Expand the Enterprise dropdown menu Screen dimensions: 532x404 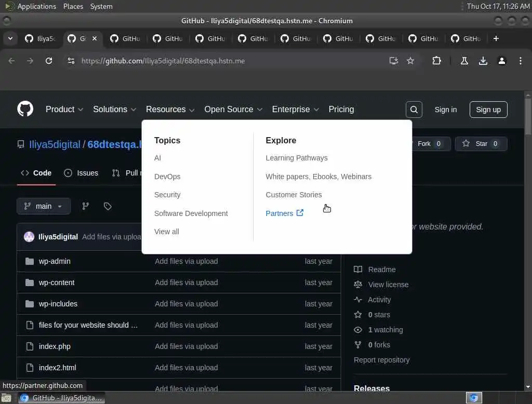point(295,109)
